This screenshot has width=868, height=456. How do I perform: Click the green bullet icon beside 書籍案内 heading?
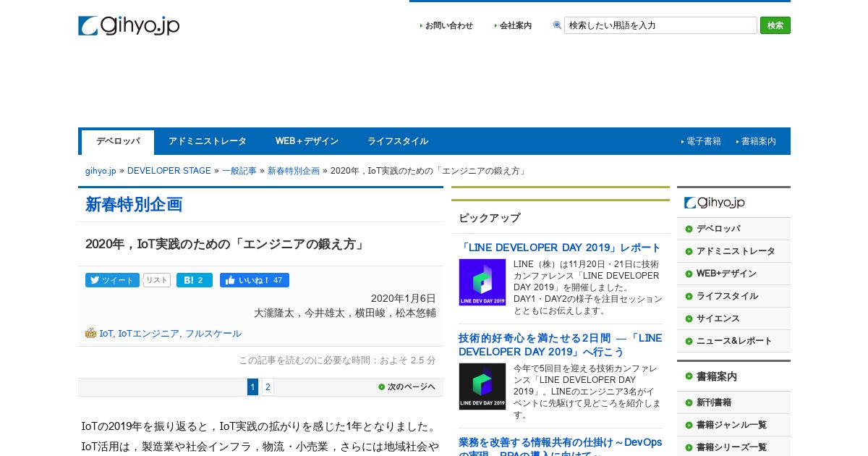tap(689, 376)
